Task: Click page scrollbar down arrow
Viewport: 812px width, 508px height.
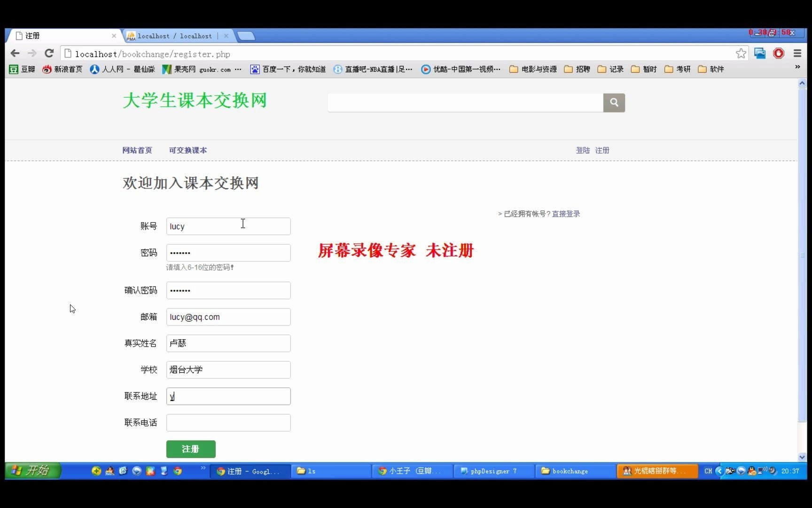Action: coord(802,457)
